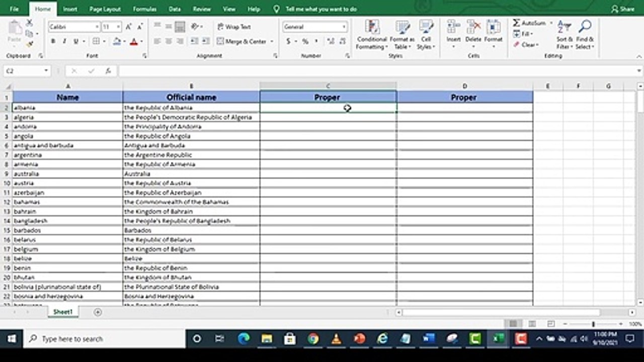Screen dimensions: 644x362
Task: Open Find & Select menu
Action: click(585, 35)
